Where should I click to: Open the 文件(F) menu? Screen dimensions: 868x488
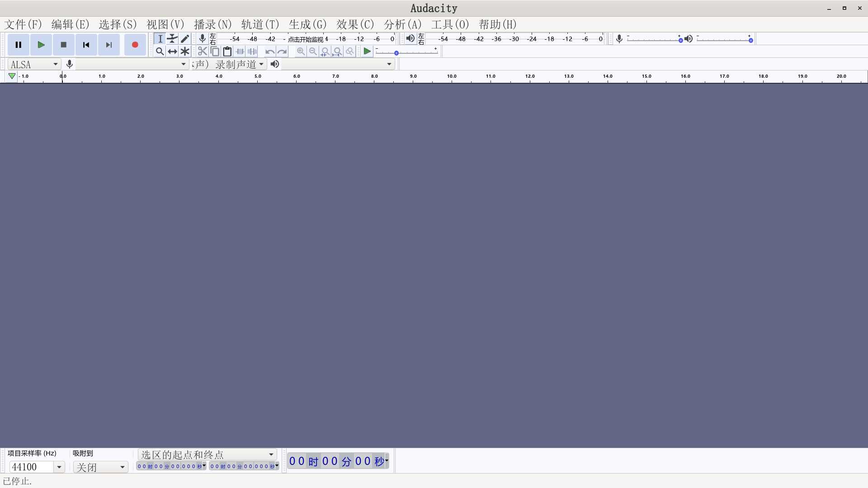tap(23, 24)
